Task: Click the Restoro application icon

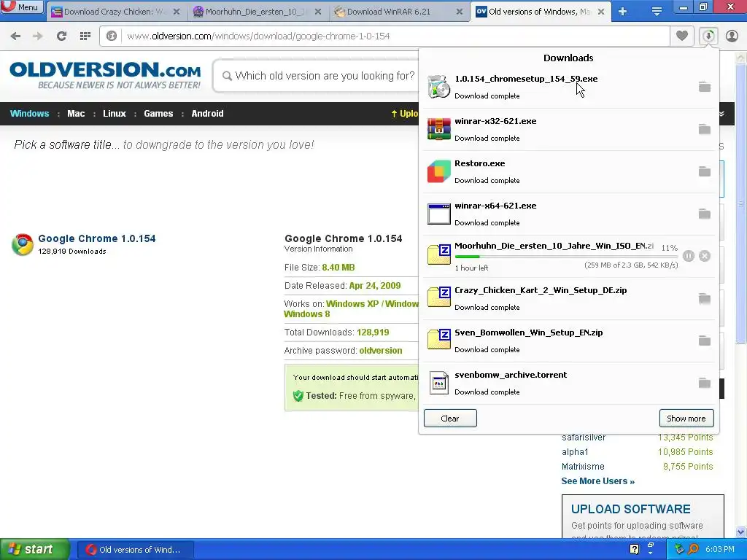Action: [438, 172]
